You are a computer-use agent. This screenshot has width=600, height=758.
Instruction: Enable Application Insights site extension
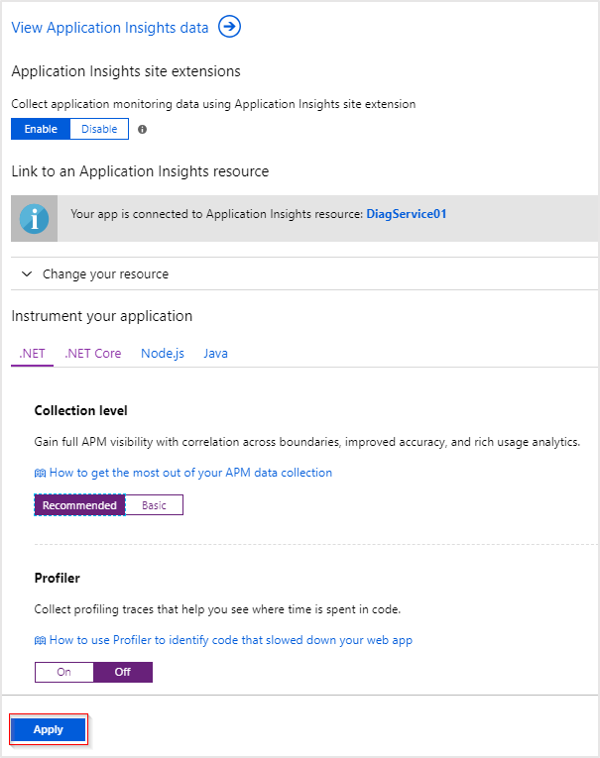pos(41,129)
